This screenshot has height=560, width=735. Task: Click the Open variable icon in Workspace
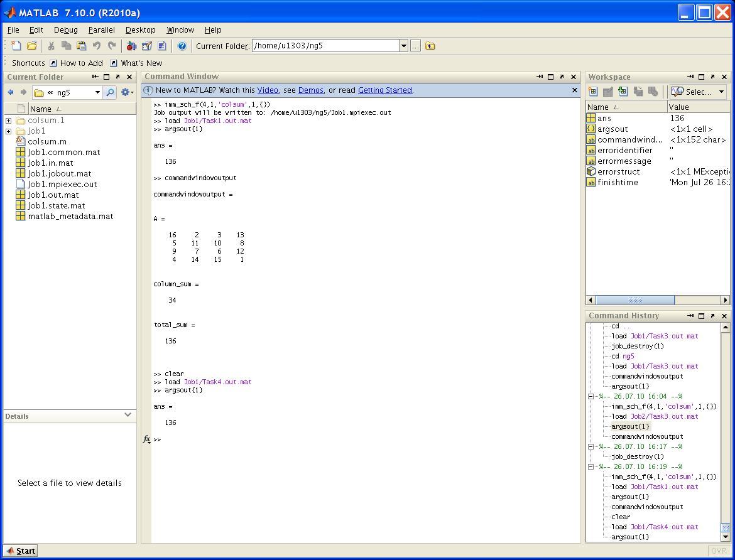(x=608, y=92)
